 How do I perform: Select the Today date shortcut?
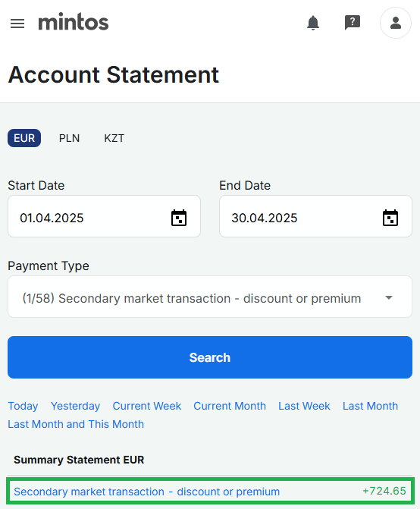23,406
